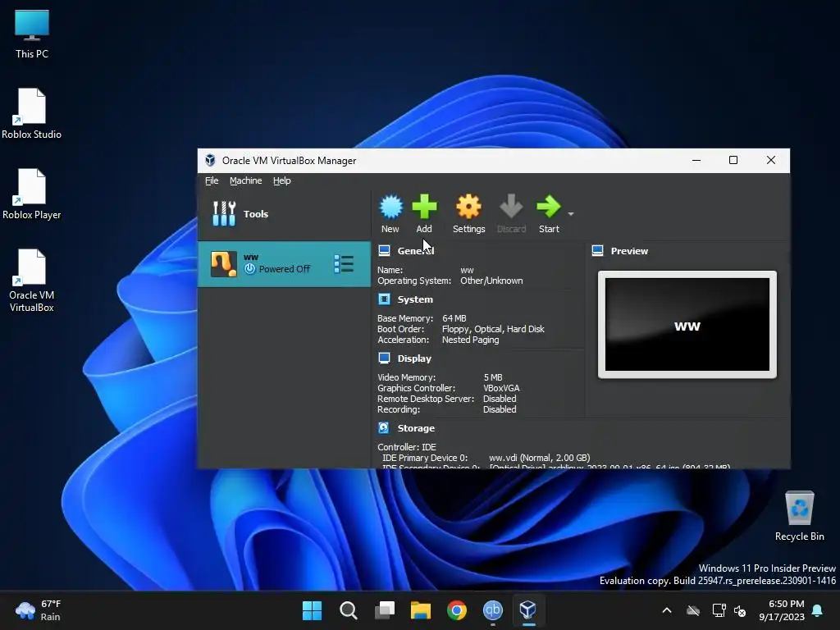Open File Explorer from the taskbar
The image size is (840, 630).
coord(421,610)
